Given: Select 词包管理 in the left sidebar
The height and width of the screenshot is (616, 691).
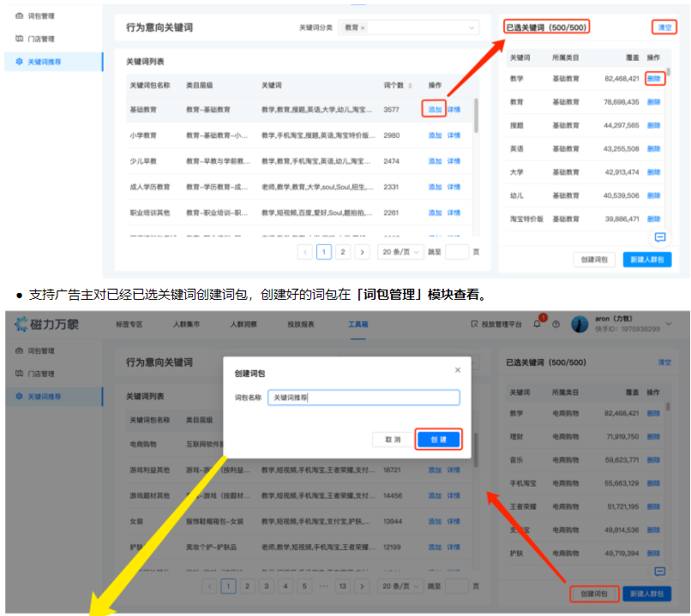Looking at the screenshot, I should (39, 15).
